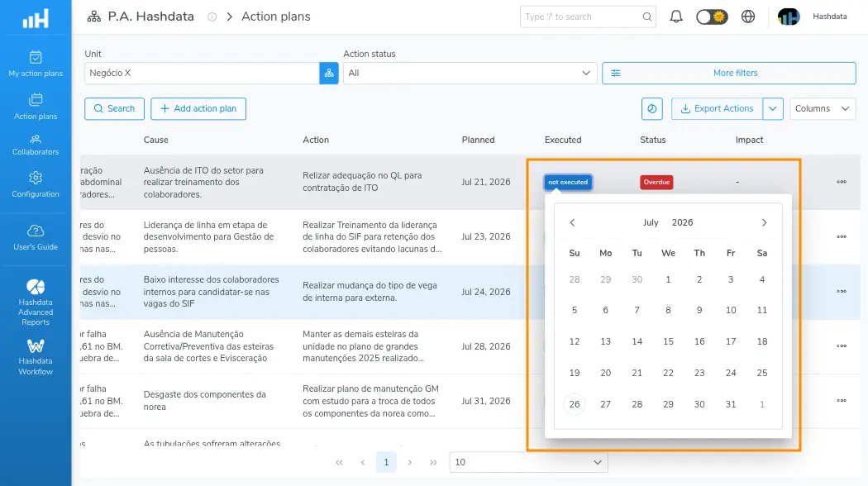Click the Add action plan button

pyautogui.click(x=198, y=108)
